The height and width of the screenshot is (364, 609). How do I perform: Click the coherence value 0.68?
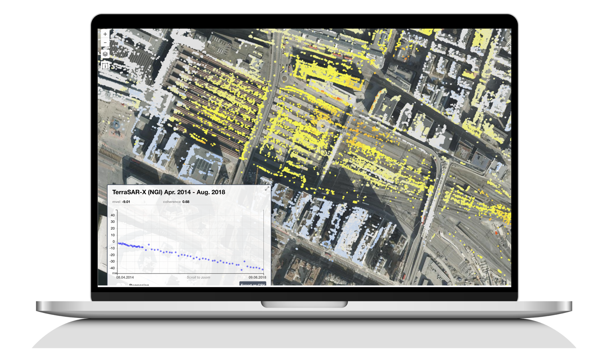tap(186, 202)
